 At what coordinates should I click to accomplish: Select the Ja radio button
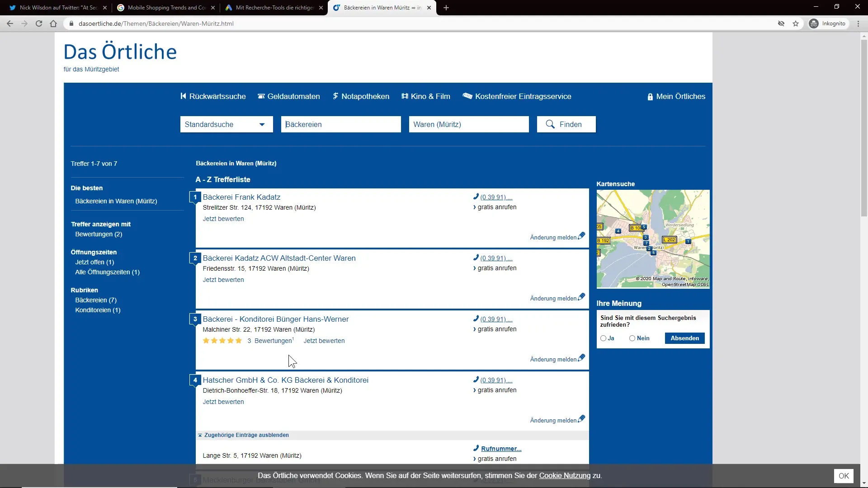click(603, 338)
